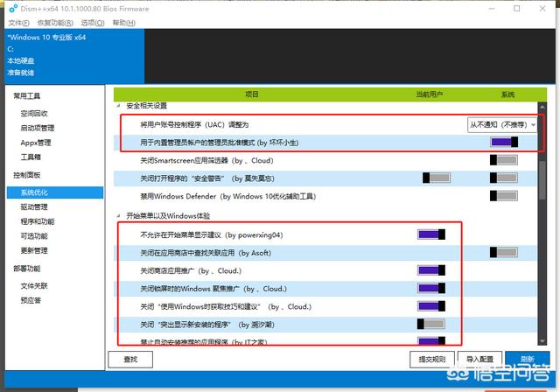
Task: Click the settings list scroll-up arrow
Action: click(542, 107)
